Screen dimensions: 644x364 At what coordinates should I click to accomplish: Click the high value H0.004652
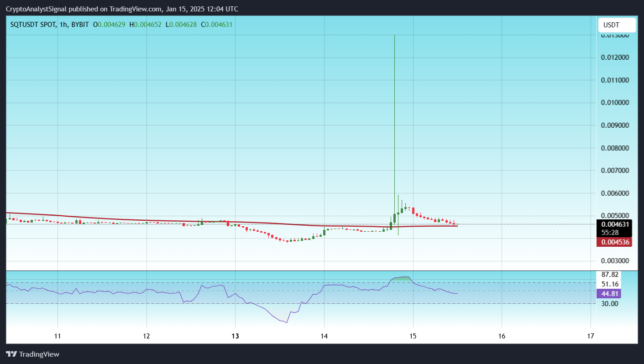[x=145, y=25]
